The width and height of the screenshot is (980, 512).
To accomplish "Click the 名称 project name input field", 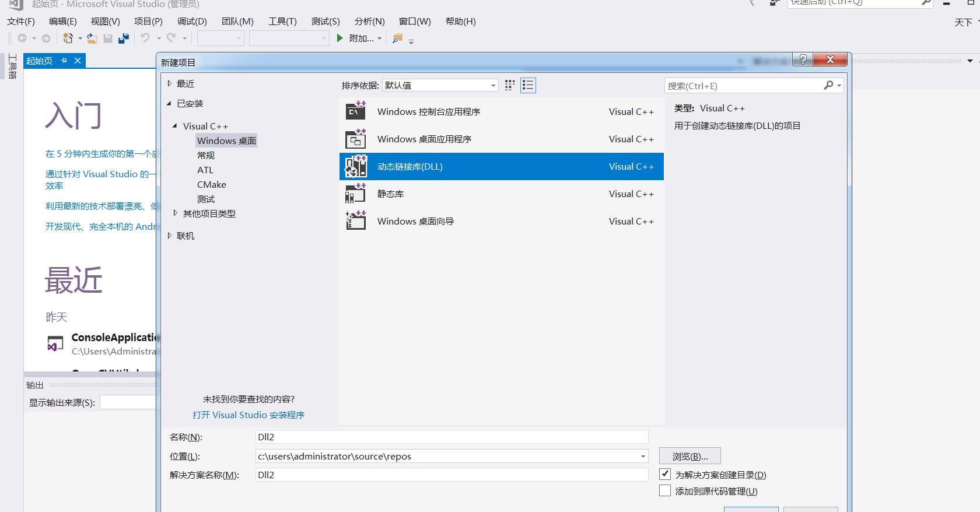I will coord(452,437).
